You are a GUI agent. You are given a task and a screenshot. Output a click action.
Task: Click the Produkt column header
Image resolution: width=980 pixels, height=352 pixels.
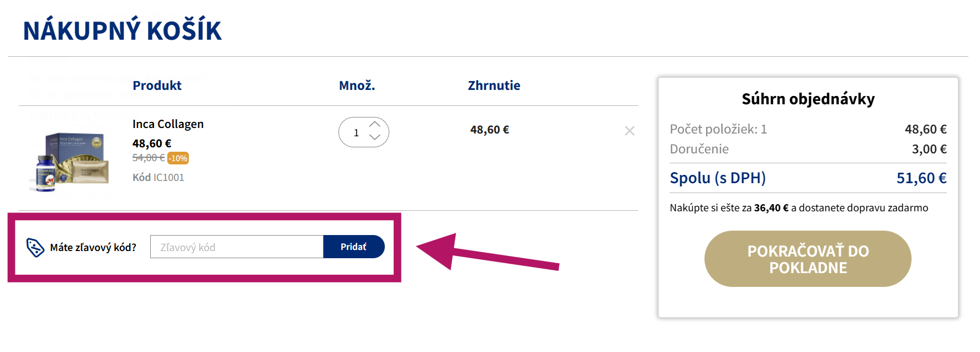[x=156, y=85]
